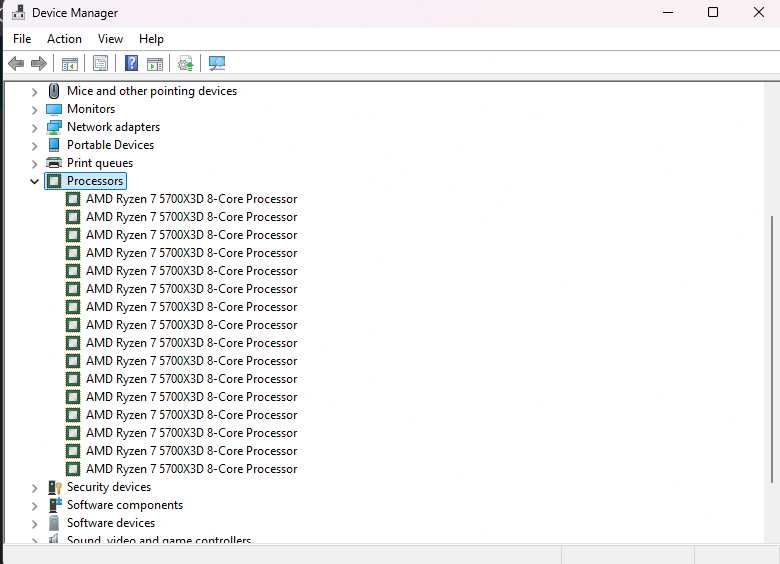The width and height of the screenshot is (780, 564).
Task: Click the Forward arrow toolbar button
Action: click(x=39, y=64)
